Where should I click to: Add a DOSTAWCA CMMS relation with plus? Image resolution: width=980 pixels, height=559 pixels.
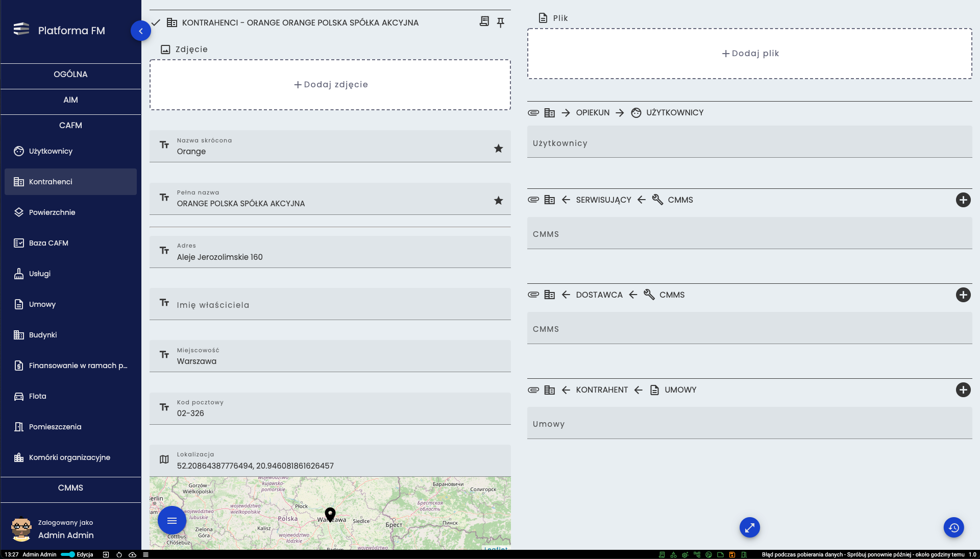point(963,295)
